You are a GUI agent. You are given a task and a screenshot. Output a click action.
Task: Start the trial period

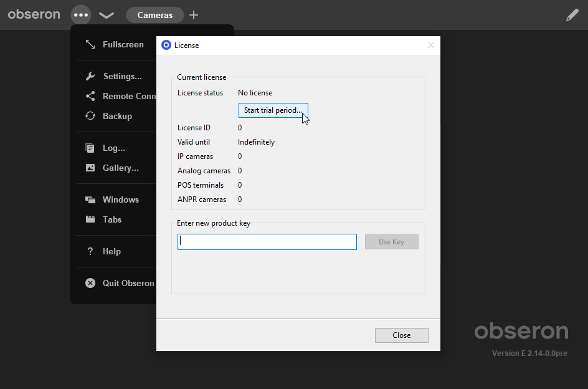pos(273,110)
